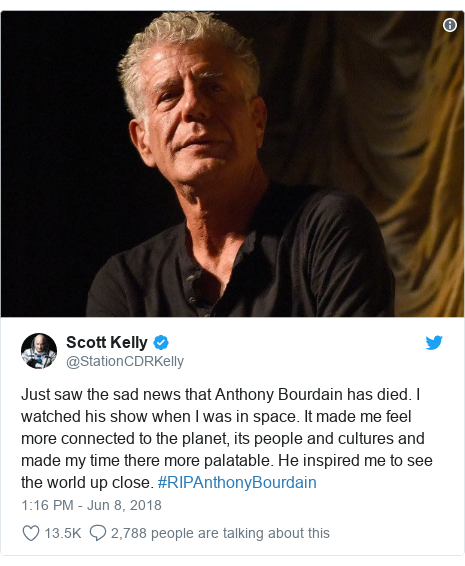Open Scott Kelly's round profile avatar
Screen dimensions: 465x566
[39, 351]
